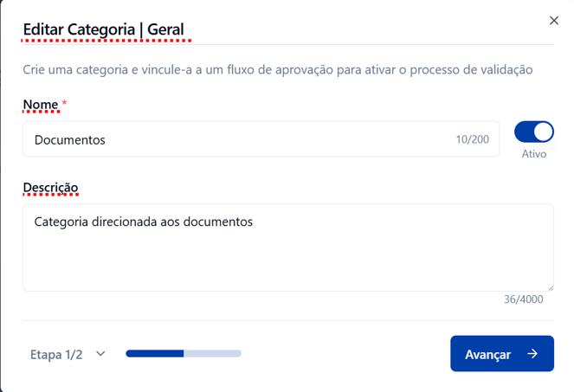This screenshot has height=392, width=574.
Task: Click the resize grip of the Descrição box
Action: [550, 287]
